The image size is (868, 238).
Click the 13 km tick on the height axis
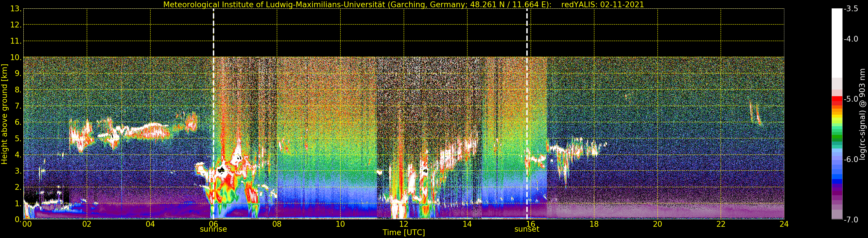click(x=16, y=9)
